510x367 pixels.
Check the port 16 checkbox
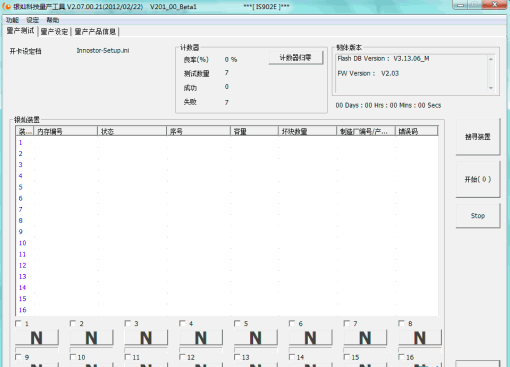point(401,357)
